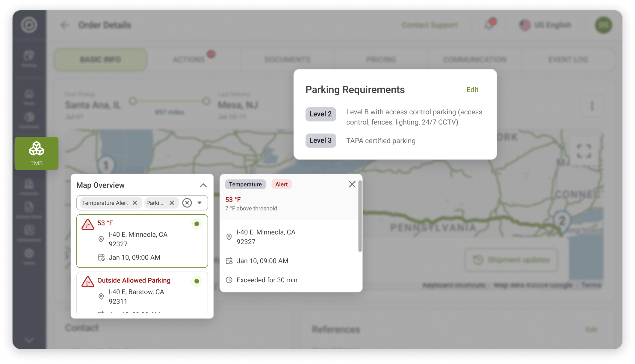635x364 pixels.
Task: Switch to the Actions tab
Action: (189, 60)
